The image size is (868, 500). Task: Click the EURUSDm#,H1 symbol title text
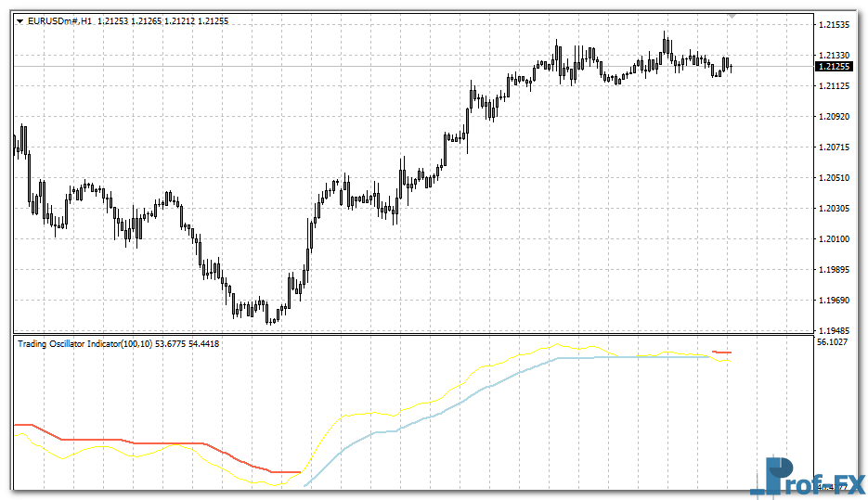59,20
